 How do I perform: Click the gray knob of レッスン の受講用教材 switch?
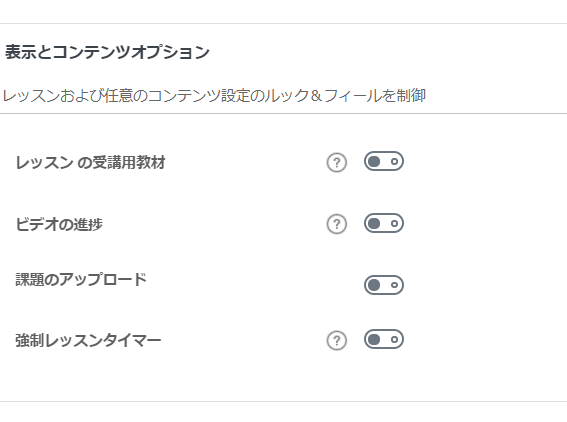pyautogui.click(x=374, y=161)
